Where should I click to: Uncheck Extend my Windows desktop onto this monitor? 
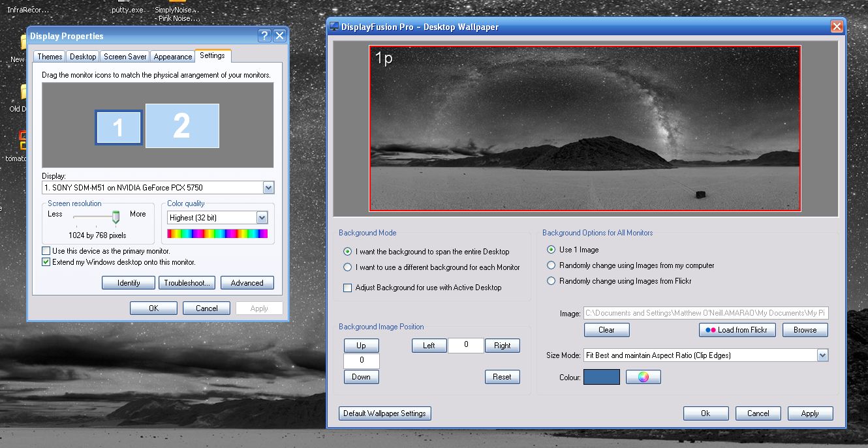point(46,262)
